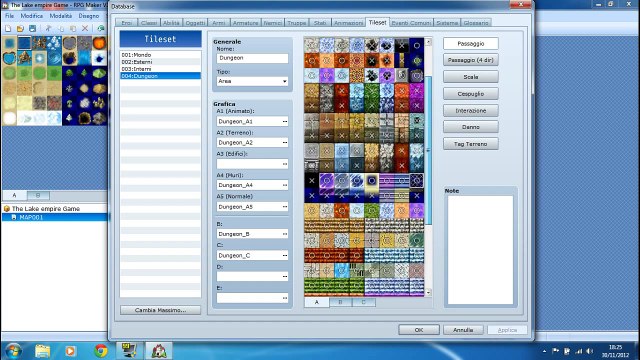Browse graphic for A5 (Normale) field
This screenshot has height=360, width=640.
tap(284, 207)
